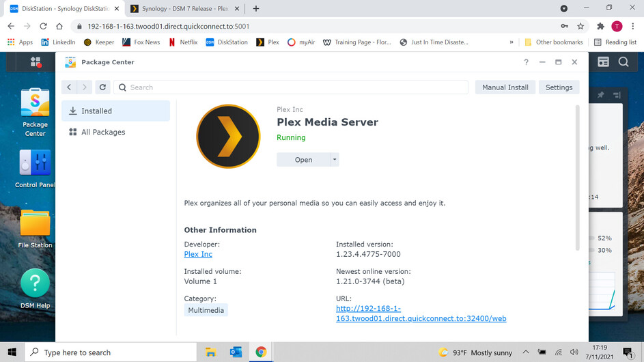
Task: Open Package Center Settings
Action: click(559, 87)
